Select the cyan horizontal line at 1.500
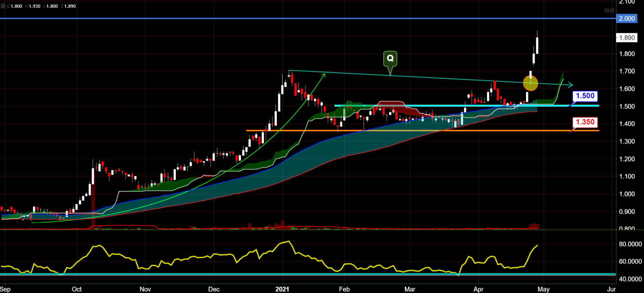644x293 pixels. click(420, 105)
